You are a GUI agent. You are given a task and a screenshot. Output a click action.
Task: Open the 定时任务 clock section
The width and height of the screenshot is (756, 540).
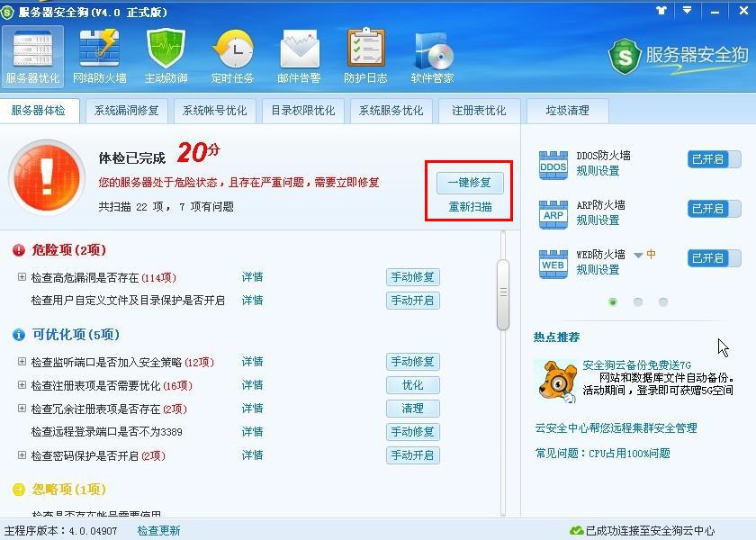(232, 56)
